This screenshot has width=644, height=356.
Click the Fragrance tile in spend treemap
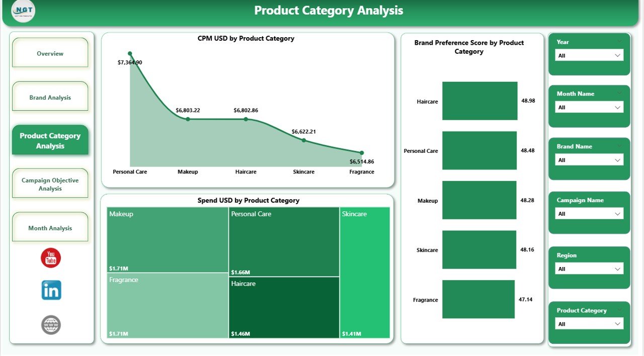168,306
